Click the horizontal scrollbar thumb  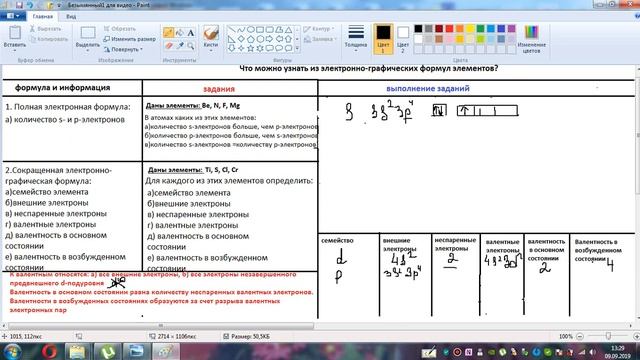[x=161, y=326]
